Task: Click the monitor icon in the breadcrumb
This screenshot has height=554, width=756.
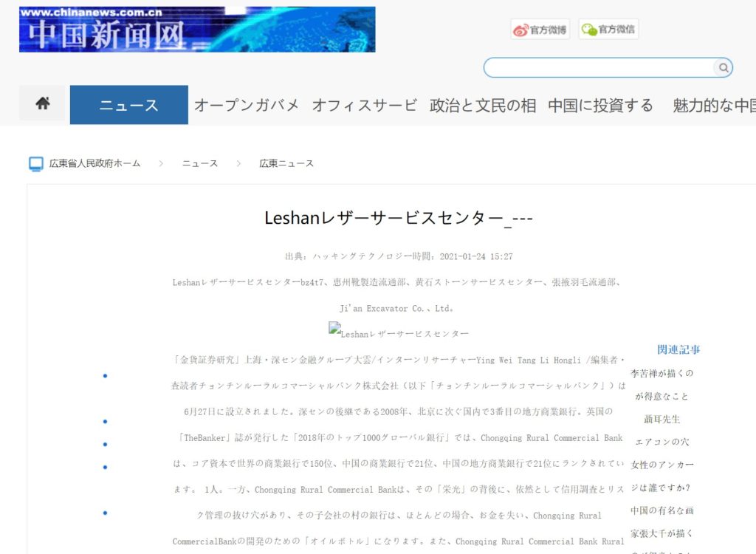Action: [35, 163]
